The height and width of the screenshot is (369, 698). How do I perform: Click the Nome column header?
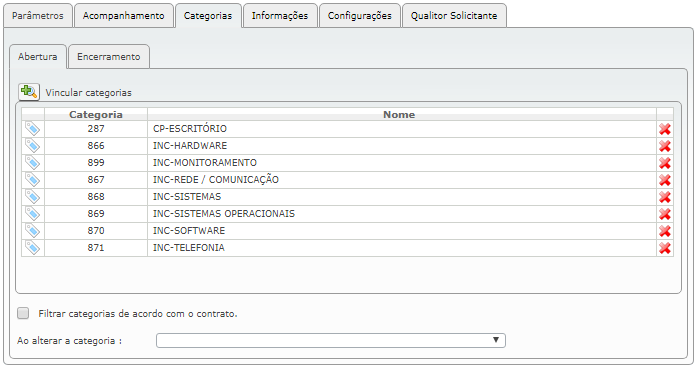pyautogui.click(x=399, y=114)
